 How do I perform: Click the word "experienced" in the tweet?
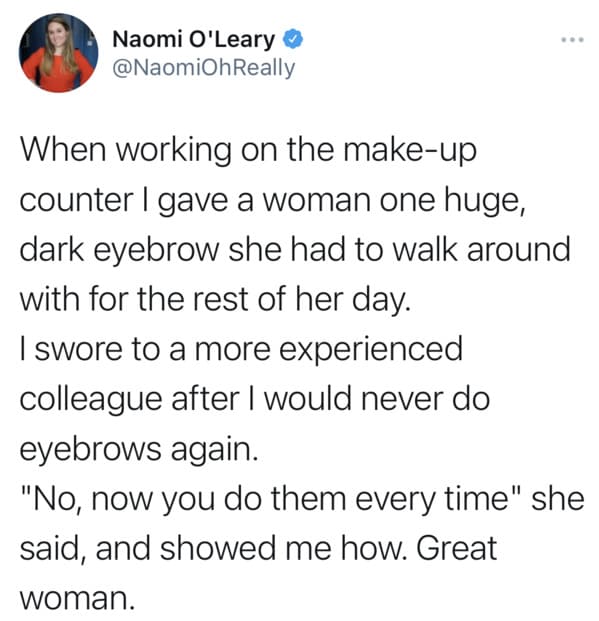(371, 350)
